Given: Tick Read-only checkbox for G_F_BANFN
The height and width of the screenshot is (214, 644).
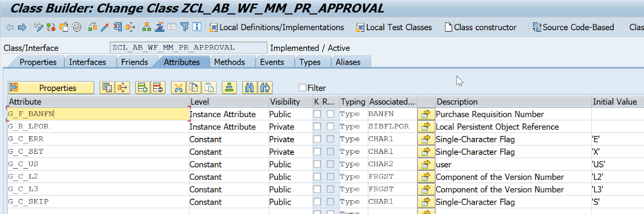Looking at the screenshot, I should pyautogui.click(x=330, y=114).
